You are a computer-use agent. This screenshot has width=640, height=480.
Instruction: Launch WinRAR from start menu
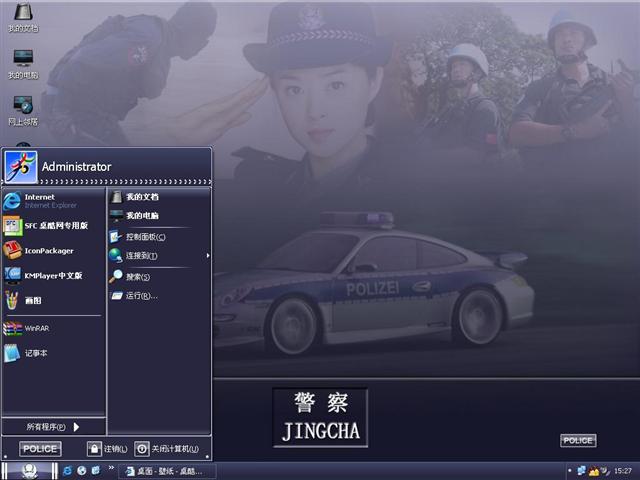[53, 328]
